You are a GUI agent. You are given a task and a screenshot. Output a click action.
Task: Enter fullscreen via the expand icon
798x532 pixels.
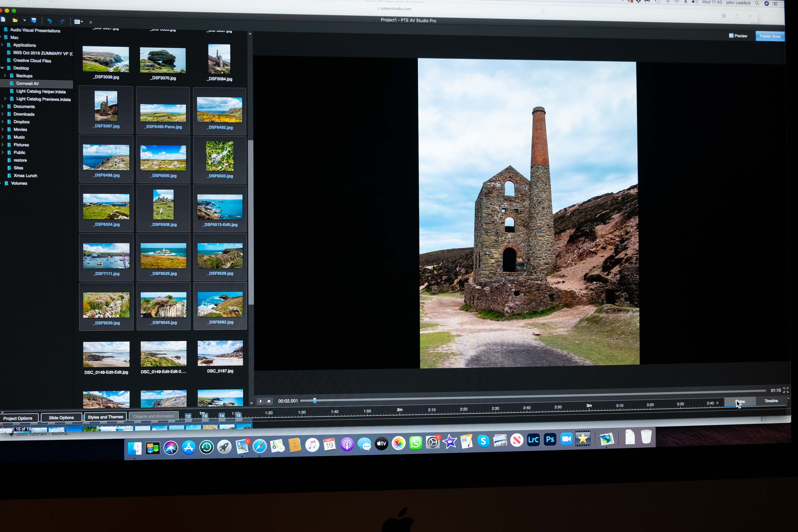click(x=786, y=390)
